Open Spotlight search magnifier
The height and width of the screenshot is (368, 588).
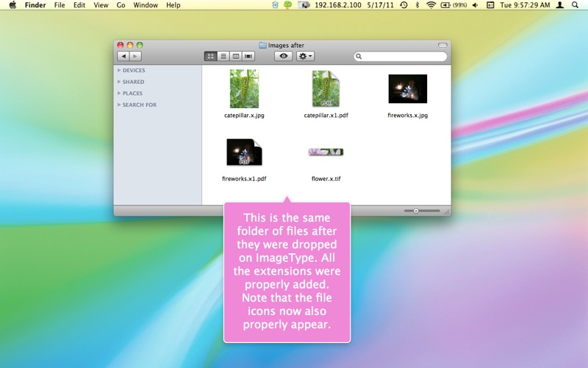(575, 5)
